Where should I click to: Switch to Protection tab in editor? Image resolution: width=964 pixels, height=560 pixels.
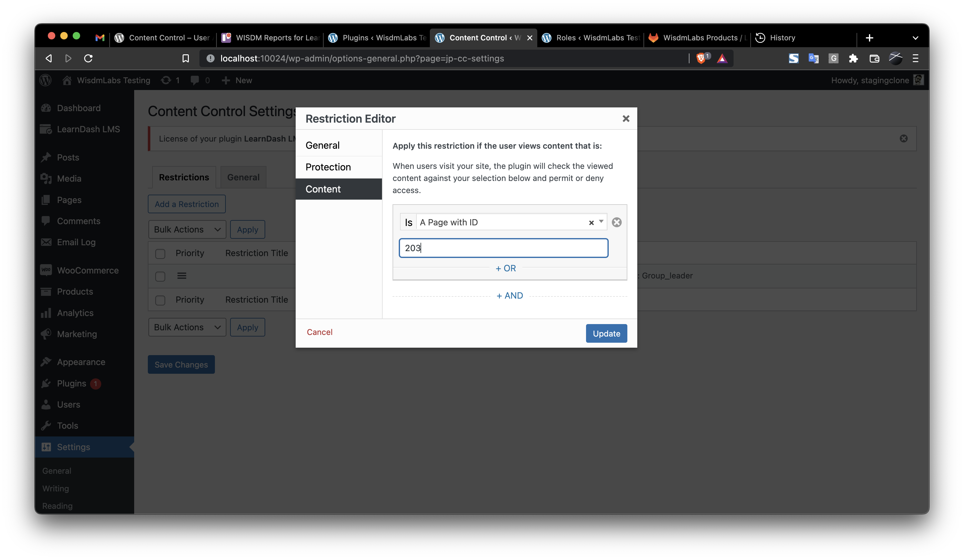click(x=328, y=167)
